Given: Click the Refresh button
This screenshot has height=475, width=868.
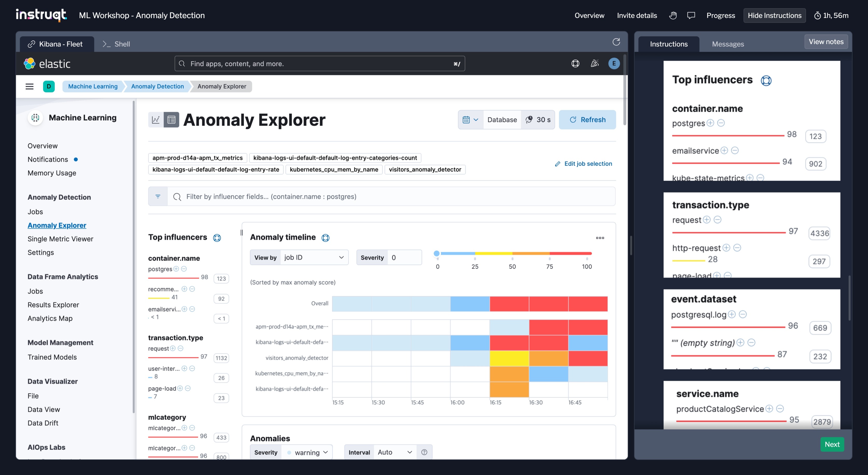Looking at the screenshot, I should (x=587, y=120).
